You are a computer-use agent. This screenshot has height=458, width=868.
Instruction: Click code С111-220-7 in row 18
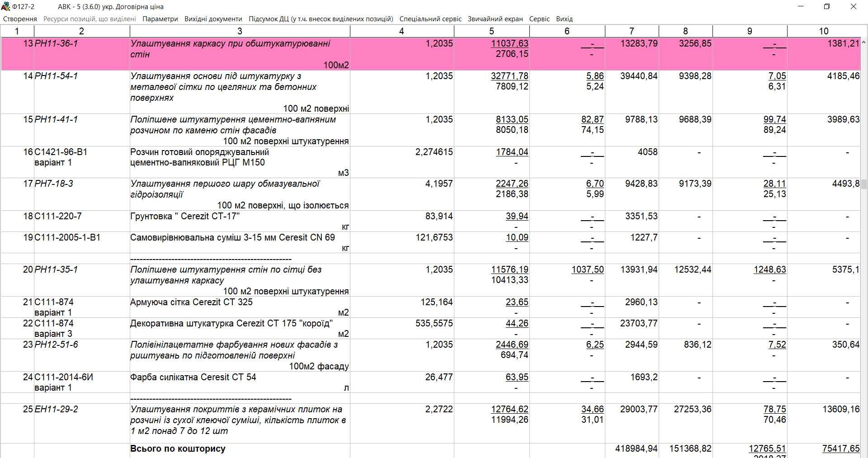(58, 216)
